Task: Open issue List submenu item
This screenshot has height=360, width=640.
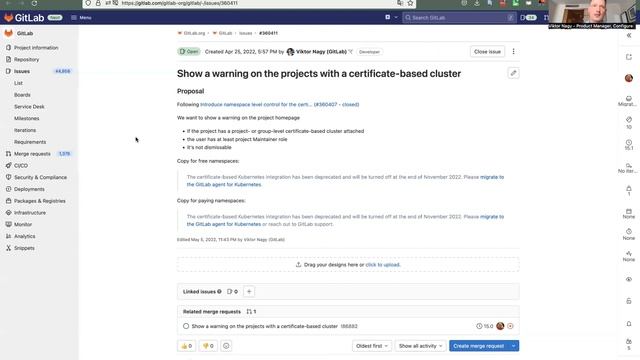Action: click(18, 83)
